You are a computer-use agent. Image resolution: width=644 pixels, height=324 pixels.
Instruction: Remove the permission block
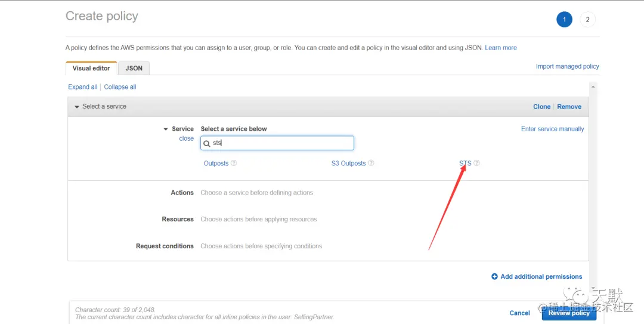pos(569,106)
